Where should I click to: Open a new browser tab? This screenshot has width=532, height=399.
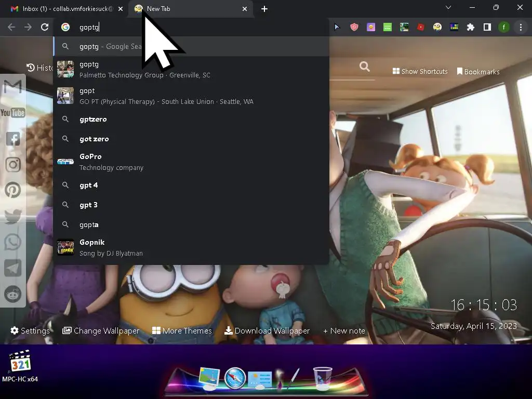pos(264,9)
